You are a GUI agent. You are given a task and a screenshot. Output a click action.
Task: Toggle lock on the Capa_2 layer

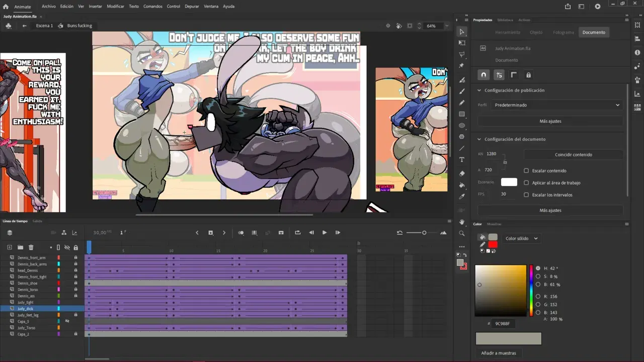76,334
